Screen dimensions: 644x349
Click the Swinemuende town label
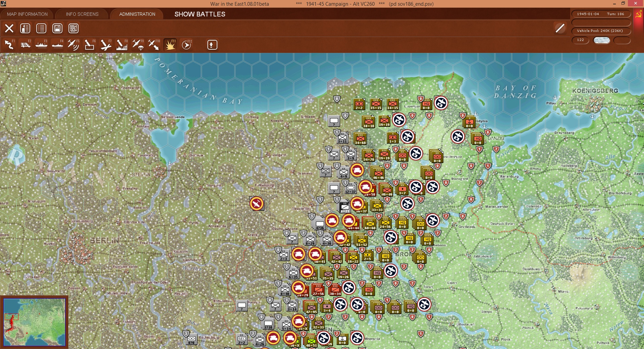click(x=173, y=117)
